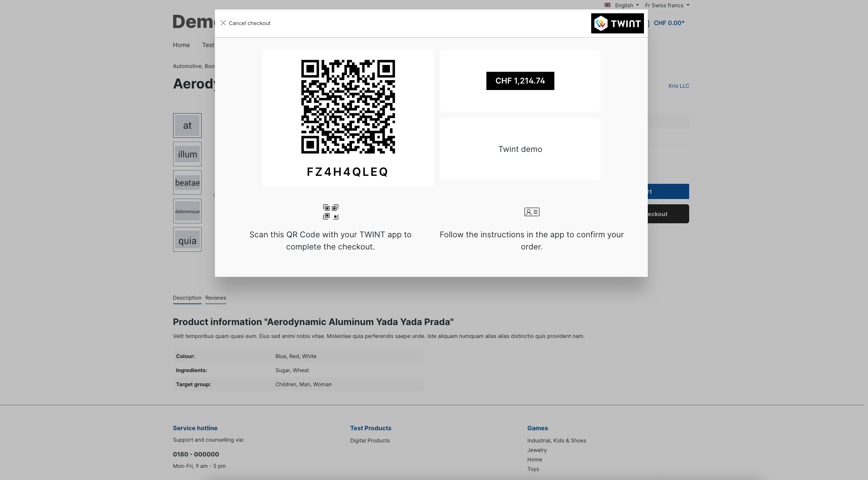Select the token text FZ4H4QLEQ
This screenshot has height=480, width=868.
(348, 172)
